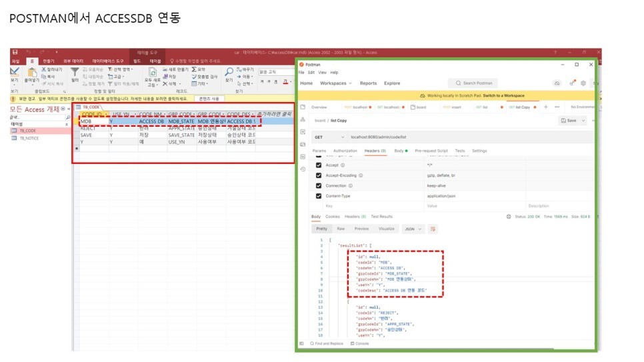Viewport: 644px width, 362px height.
Task: Toggle the sidebar icon in Postman's bottom bar
Action: click(x=302, y=343)
